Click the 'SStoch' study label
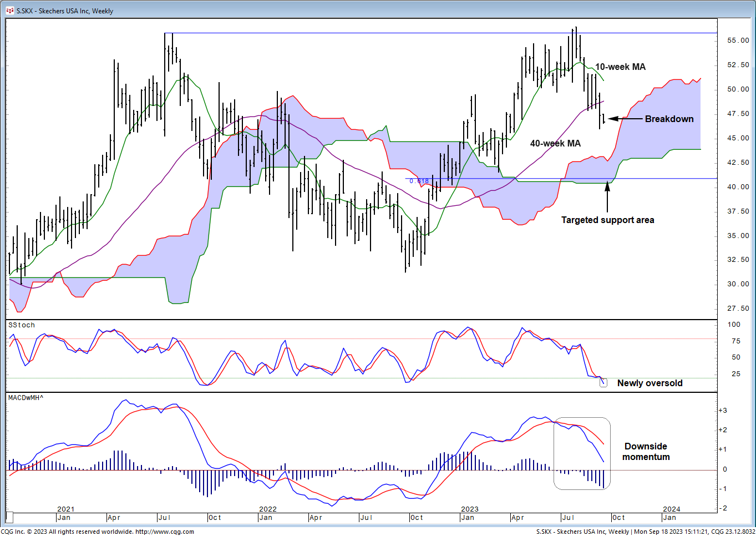Image resolution: width=756 pixels, height=536 pixels. click(22, 325)
